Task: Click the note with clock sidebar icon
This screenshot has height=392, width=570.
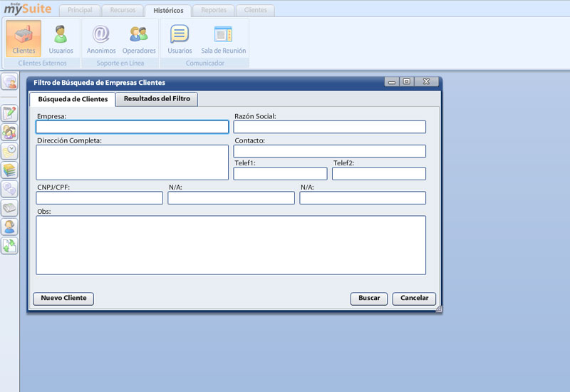Action: point(10,150)
